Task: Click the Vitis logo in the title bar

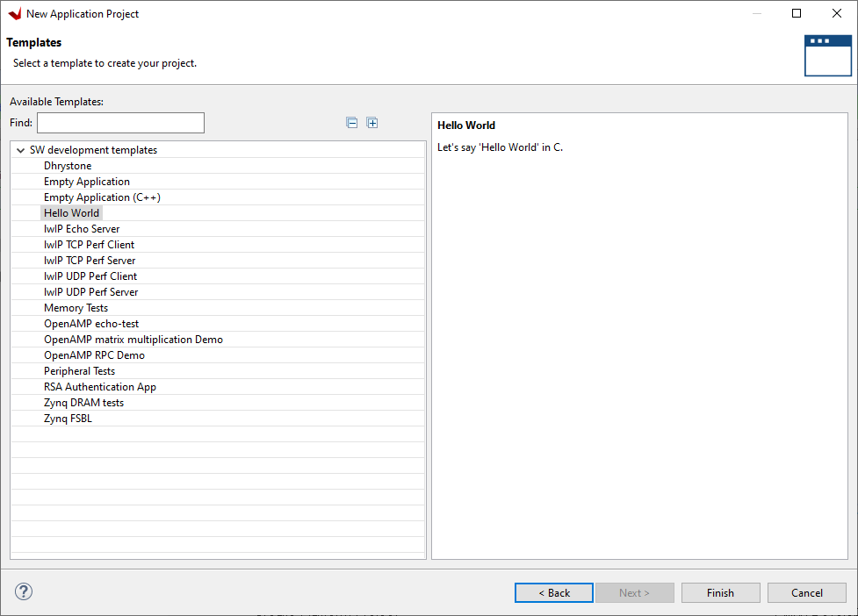Action: coord(15,14)
